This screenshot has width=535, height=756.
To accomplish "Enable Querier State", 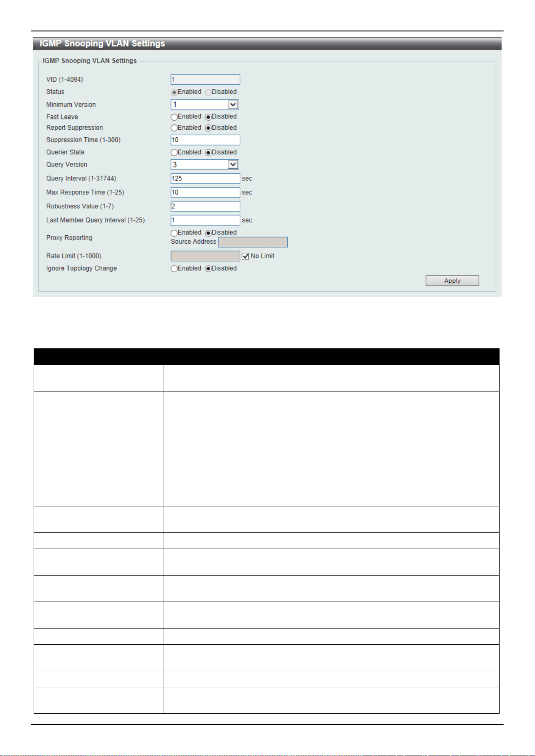I will pos(174,153).
